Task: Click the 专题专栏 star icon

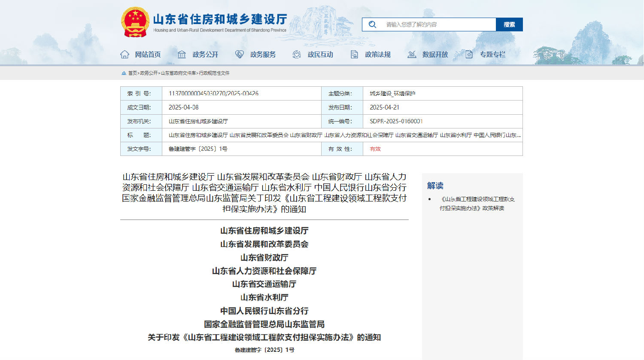Action: point(469,54)
